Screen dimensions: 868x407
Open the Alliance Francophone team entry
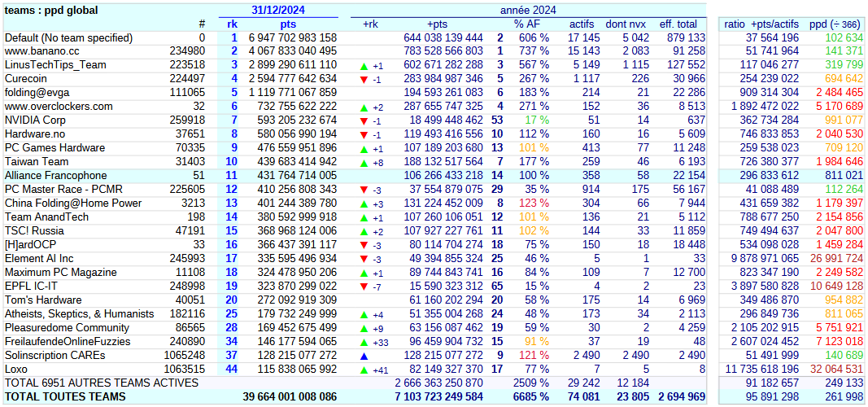coord(55,176)
